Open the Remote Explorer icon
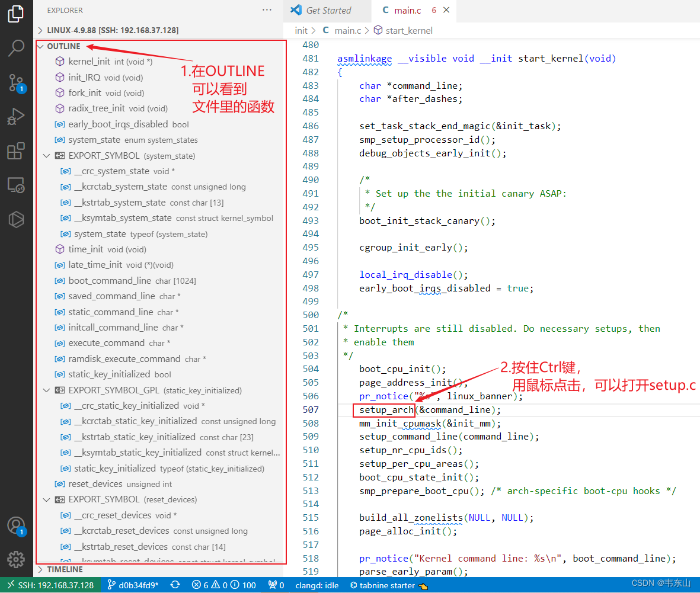700x593 pixels. point(16,185)
